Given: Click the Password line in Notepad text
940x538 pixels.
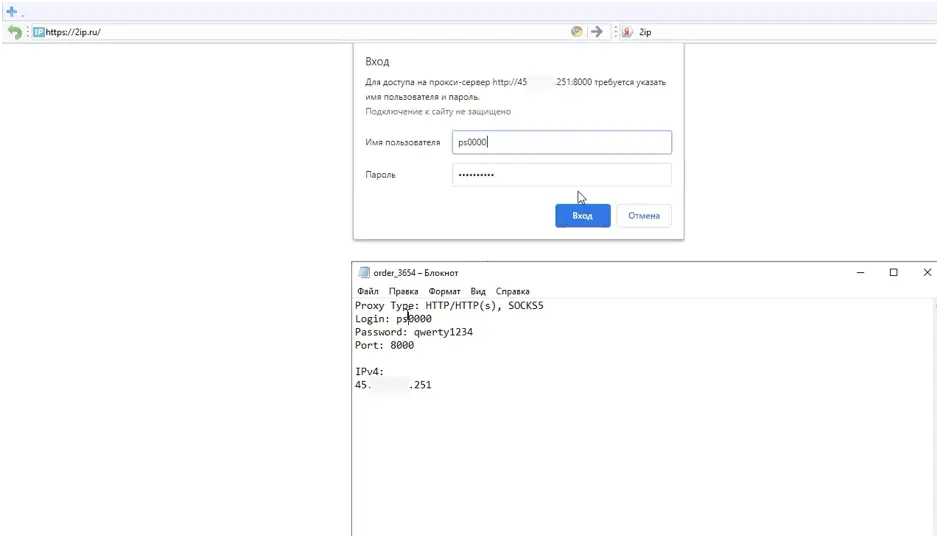Looking at the screenshot, I should click(414, 332).
